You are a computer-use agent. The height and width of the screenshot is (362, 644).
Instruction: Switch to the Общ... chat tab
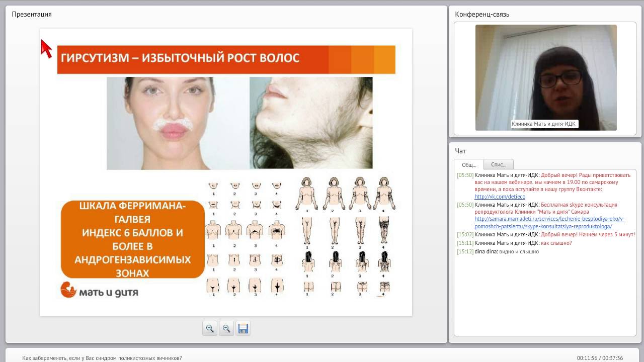coord(469,164)
